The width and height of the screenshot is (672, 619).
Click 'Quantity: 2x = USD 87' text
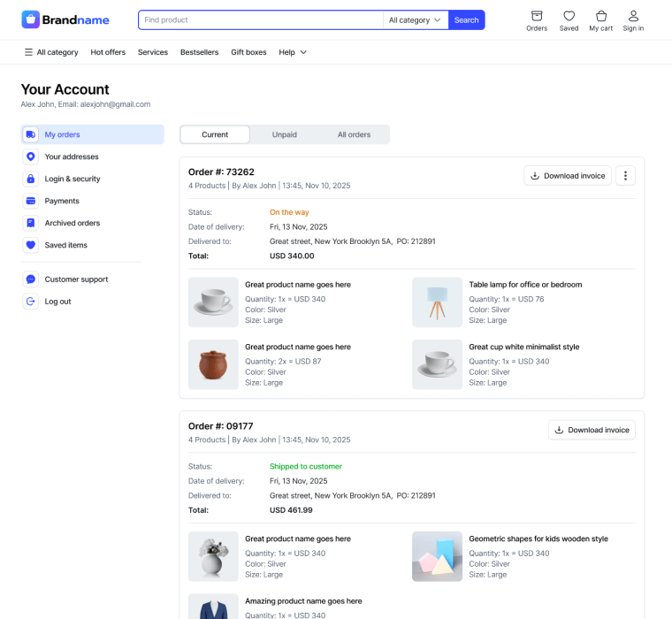coord(283,362)
